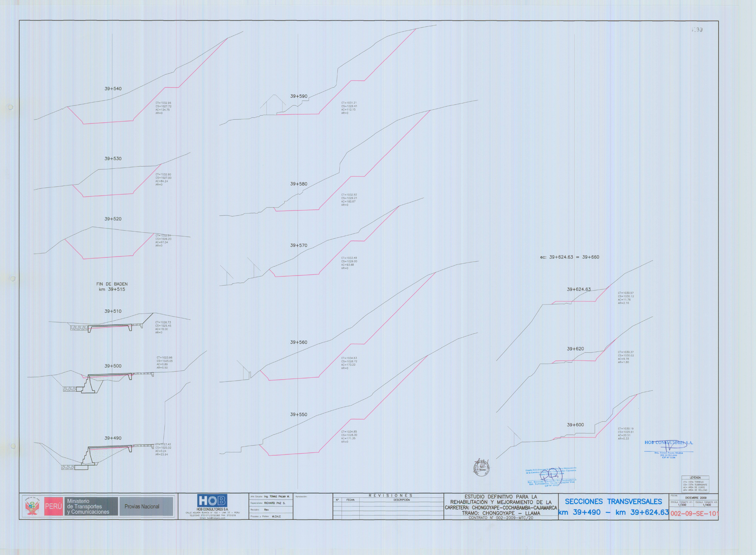Click 'AC=20.51' in section 39+600 data
The width and height of the screenshot is (756, 555).
624,435
